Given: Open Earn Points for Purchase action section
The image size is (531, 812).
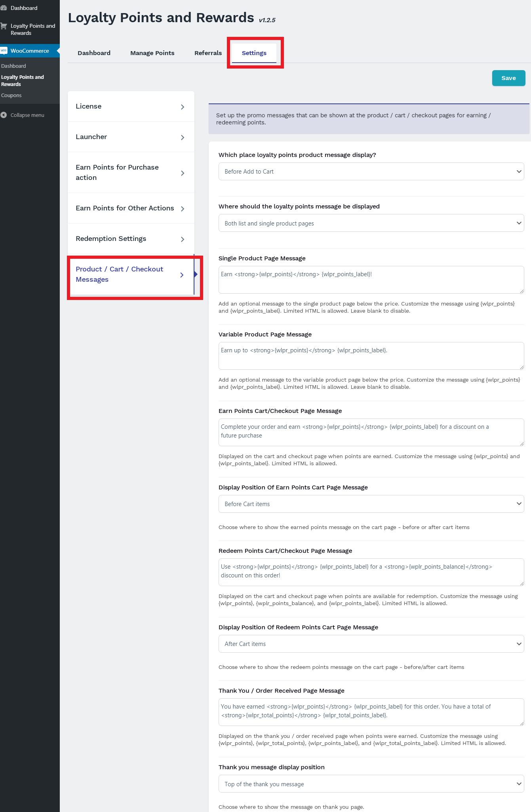Looking at the screenshot, I should point(131,172).
